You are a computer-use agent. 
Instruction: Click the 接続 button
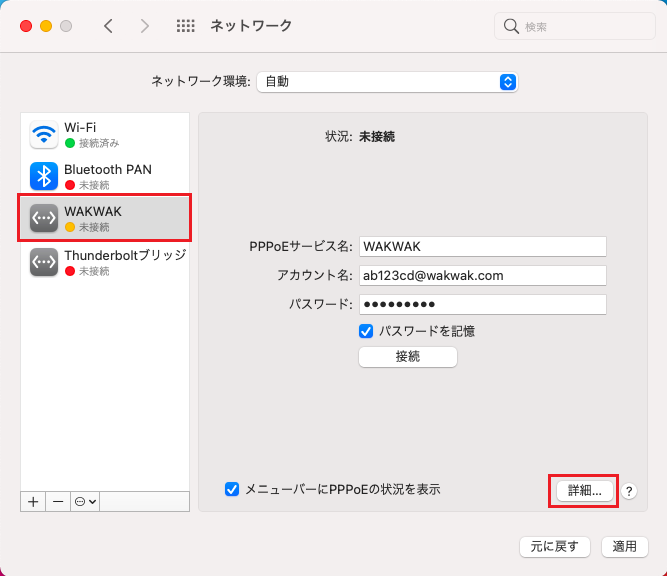[408, 356]
